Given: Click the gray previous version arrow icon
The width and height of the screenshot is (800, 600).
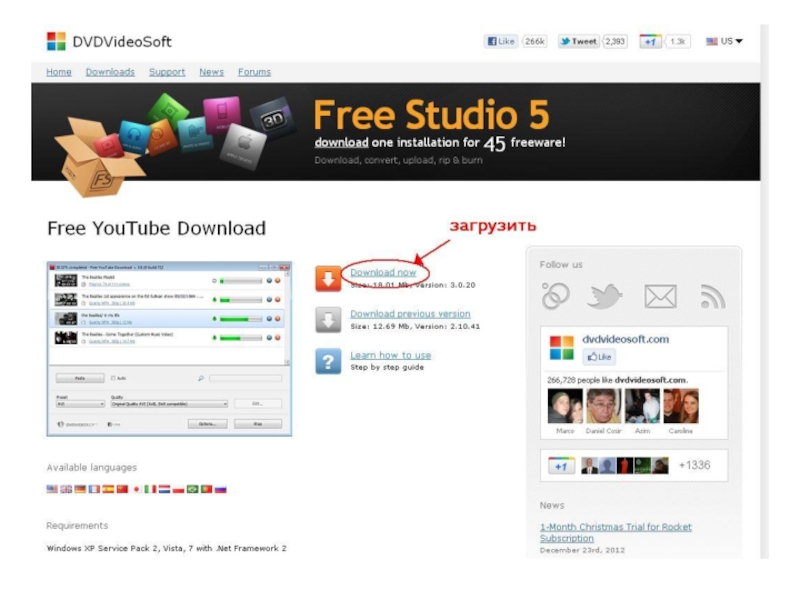Looking at the screenshot, I should point(328,320).
